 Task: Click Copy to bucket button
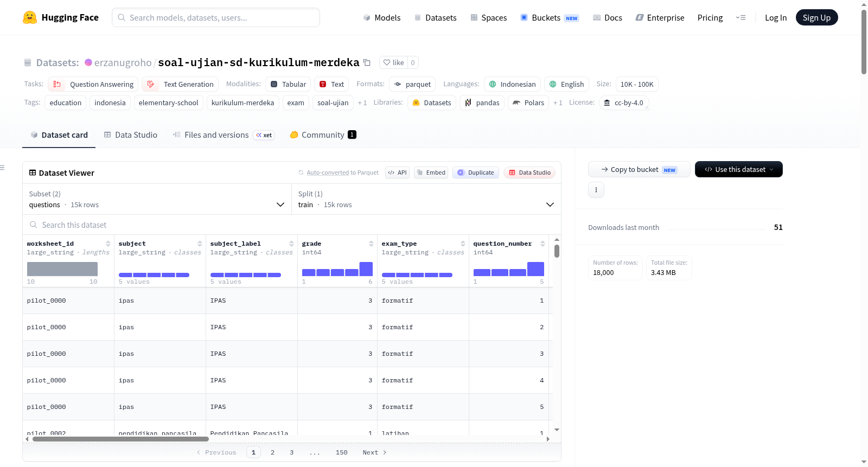click(x=639, y=169)
